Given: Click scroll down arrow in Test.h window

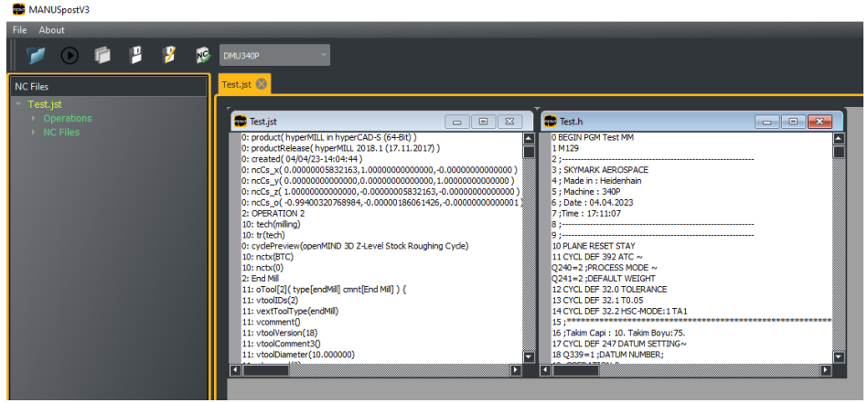Looking at the screenshot, I should (x=840, y=357).
